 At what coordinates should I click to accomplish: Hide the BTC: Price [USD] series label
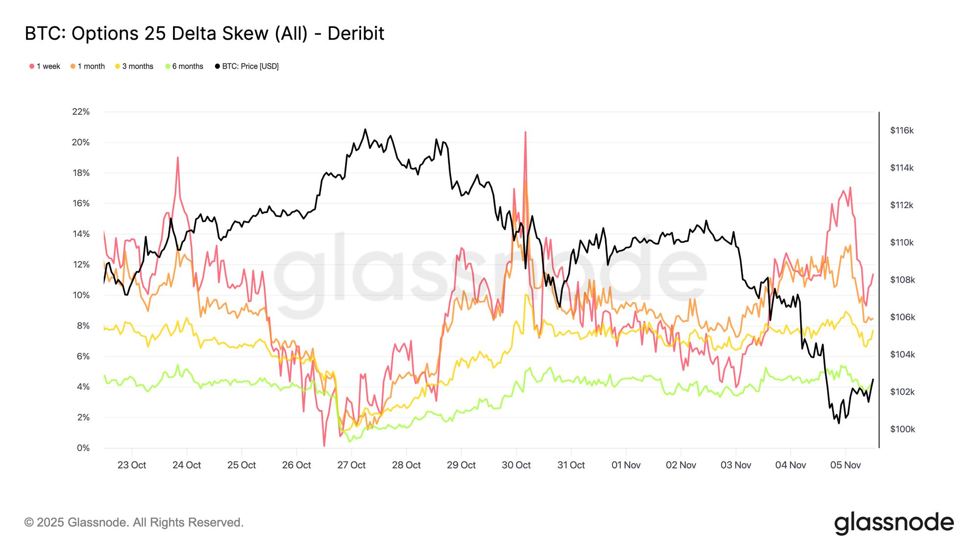[x=250, y=67]
